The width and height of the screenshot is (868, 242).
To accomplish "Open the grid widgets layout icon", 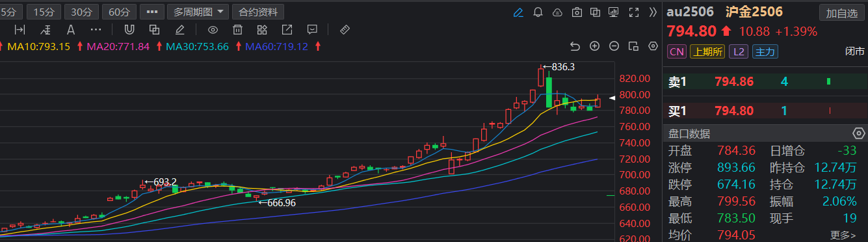I will (x=262, y=29).
